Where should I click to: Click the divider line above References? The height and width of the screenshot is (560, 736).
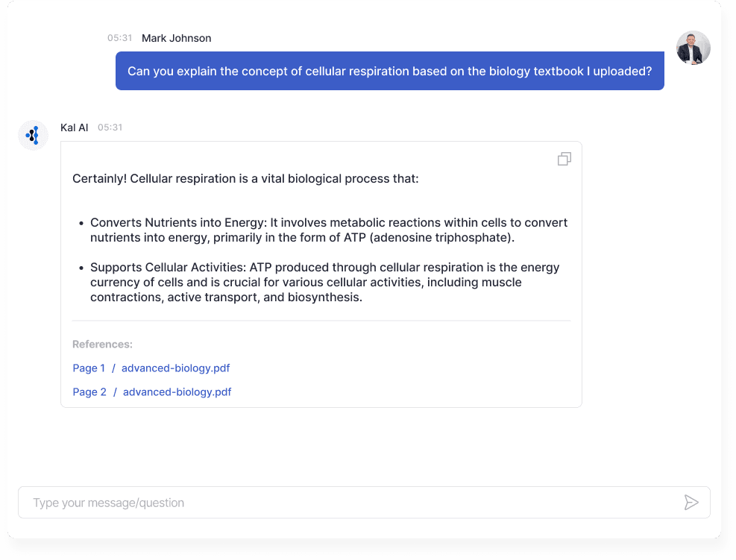tap(321, 321)
